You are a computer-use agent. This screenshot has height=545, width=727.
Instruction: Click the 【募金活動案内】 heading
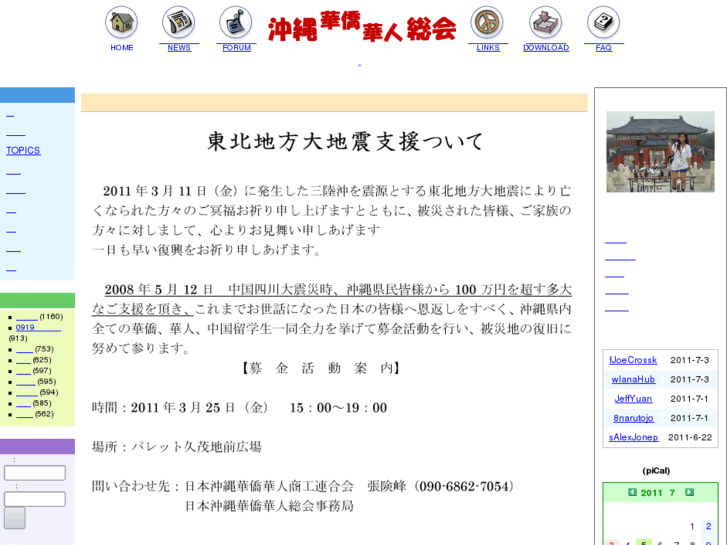[x=320, y=368]
